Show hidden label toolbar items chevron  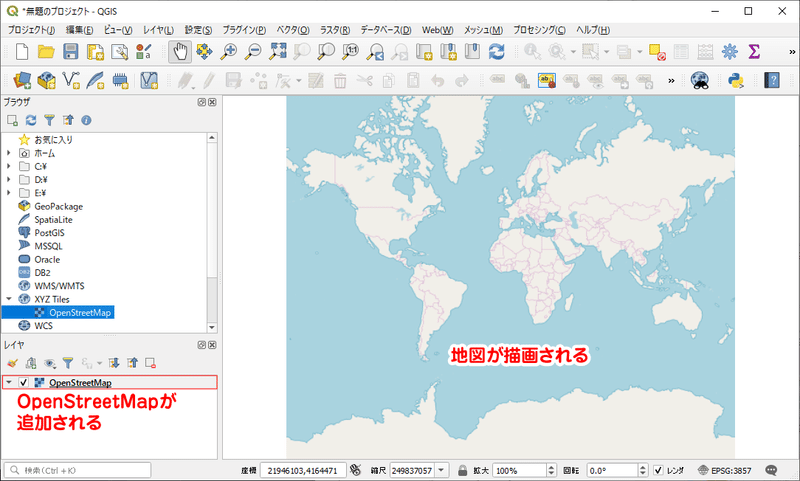tap(671, 80)
